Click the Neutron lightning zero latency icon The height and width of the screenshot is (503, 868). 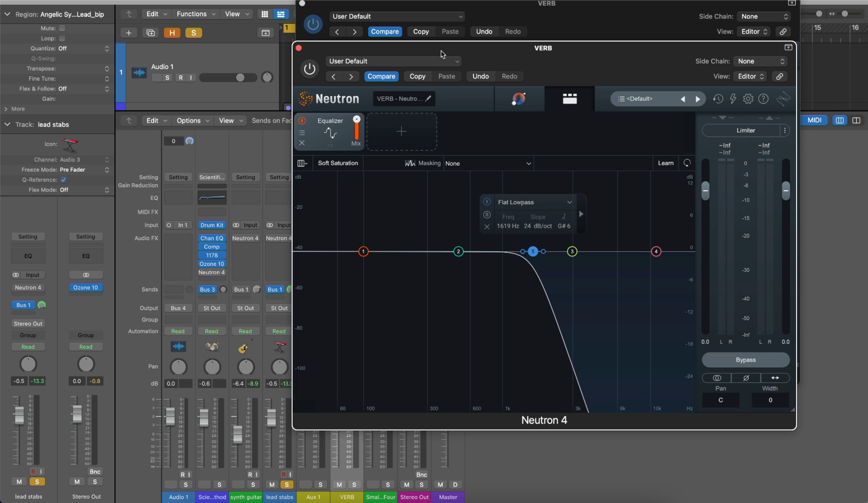(x=733, y=99)
